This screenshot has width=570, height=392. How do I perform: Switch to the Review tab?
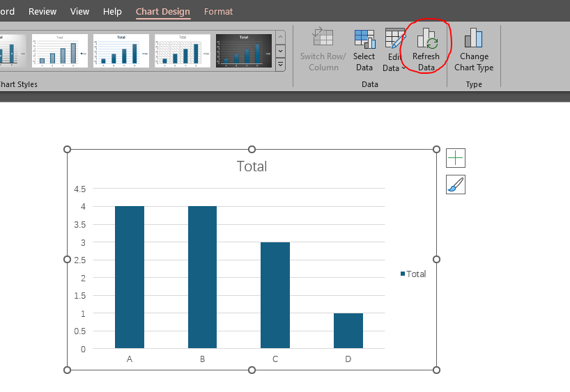pos(43,12)
